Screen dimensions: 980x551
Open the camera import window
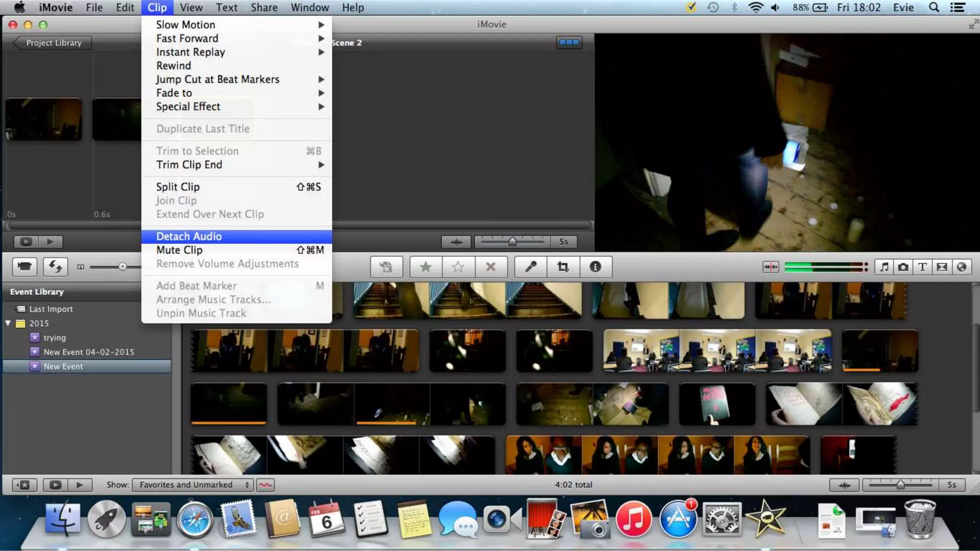(x=24, y=266)
